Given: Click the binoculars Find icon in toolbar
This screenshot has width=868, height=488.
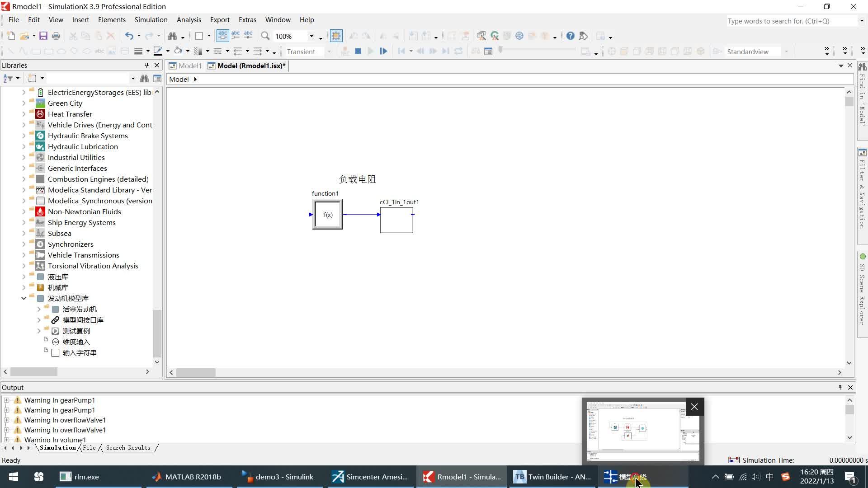Looking at the screenshot, I should tap(172, 36).
